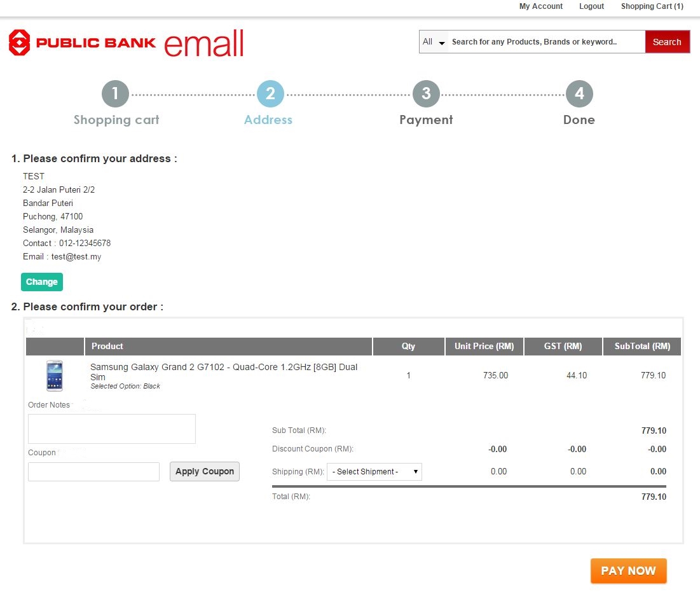Image resolution: width=700 pixels, height=592 pixels.
Task: Expand the Select Shipment dropdown
Action: coord(374,472)
